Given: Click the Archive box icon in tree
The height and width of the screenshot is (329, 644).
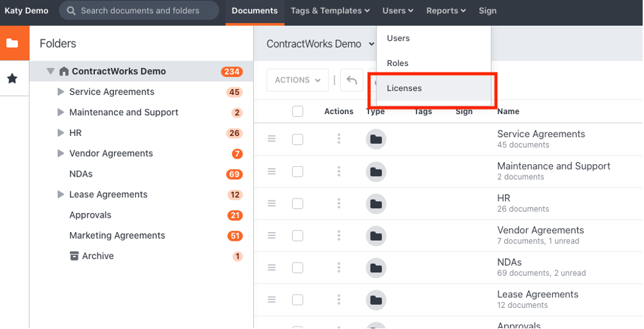Looking at the screenshot, I should coord(74,256).
